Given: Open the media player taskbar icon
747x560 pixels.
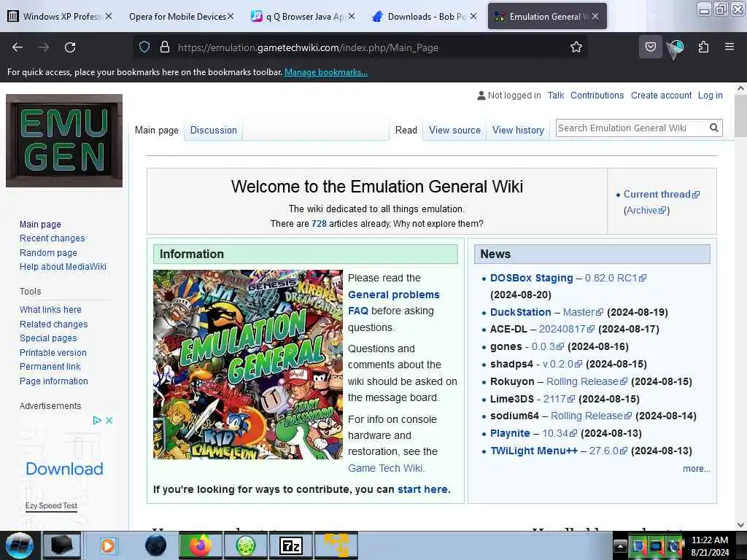Looking at the screenshot, I should click(x=108, y=545).
